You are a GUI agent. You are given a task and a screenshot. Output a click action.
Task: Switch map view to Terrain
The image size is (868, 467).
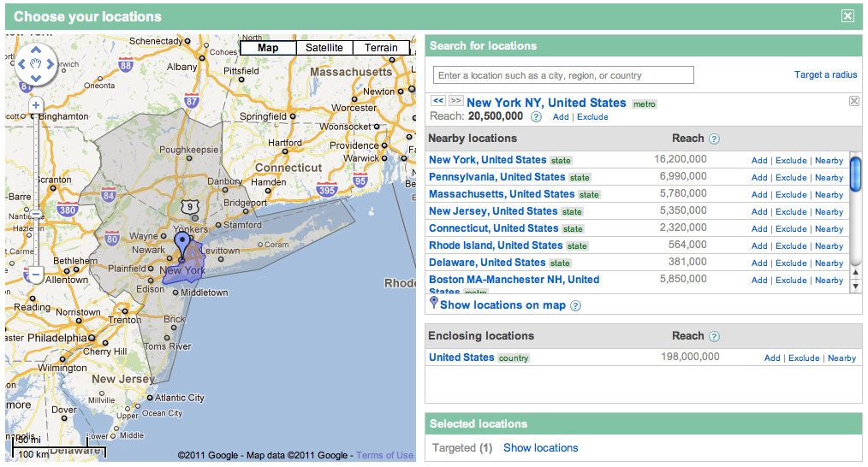381,48
